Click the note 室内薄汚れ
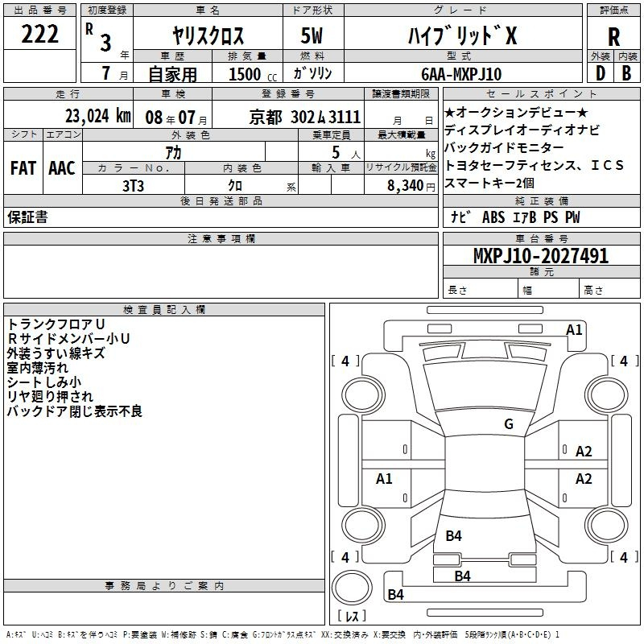The image size is (644, 644). (x=37, y=368)
